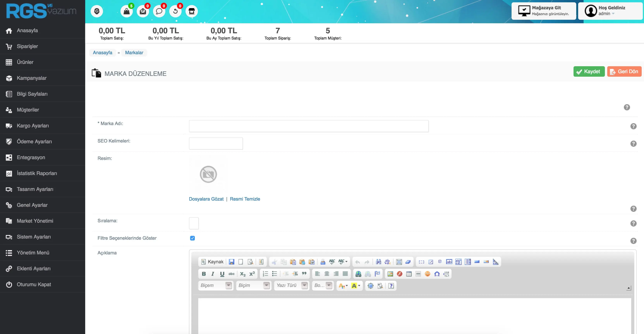Click the Omega special character icon
This screenshot has width=644, height=334.
coord(437,274)
